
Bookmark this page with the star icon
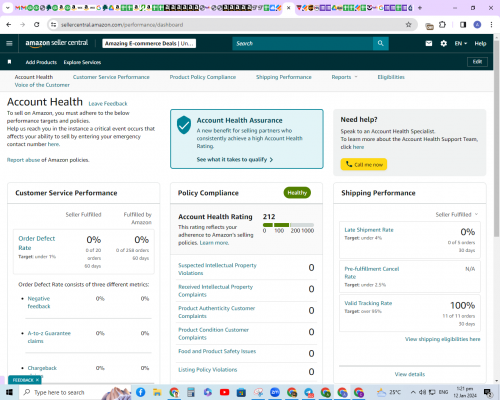pos(408,25)
